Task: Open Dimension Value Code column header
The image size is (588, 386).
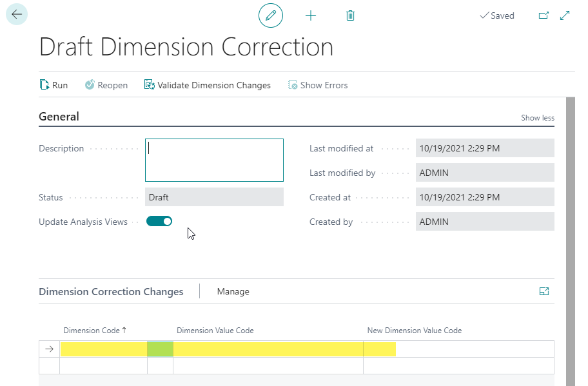Action: 215,331
